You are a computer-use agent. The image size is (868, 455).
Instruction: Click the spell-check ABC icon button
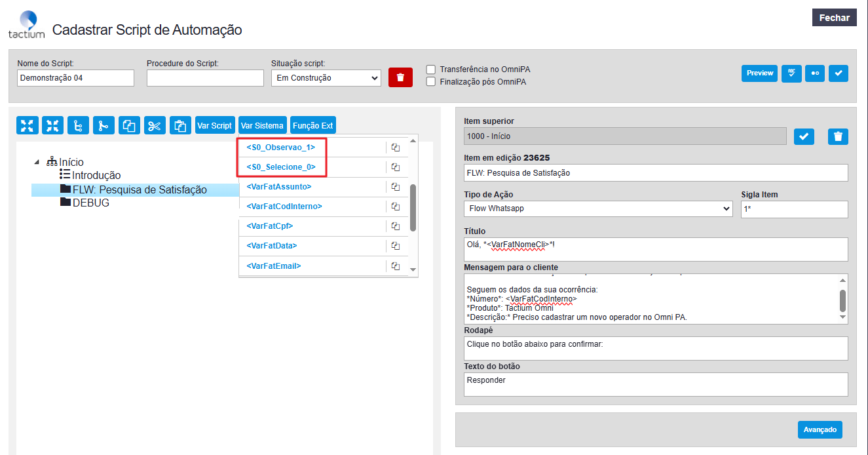tap(792, 73)
